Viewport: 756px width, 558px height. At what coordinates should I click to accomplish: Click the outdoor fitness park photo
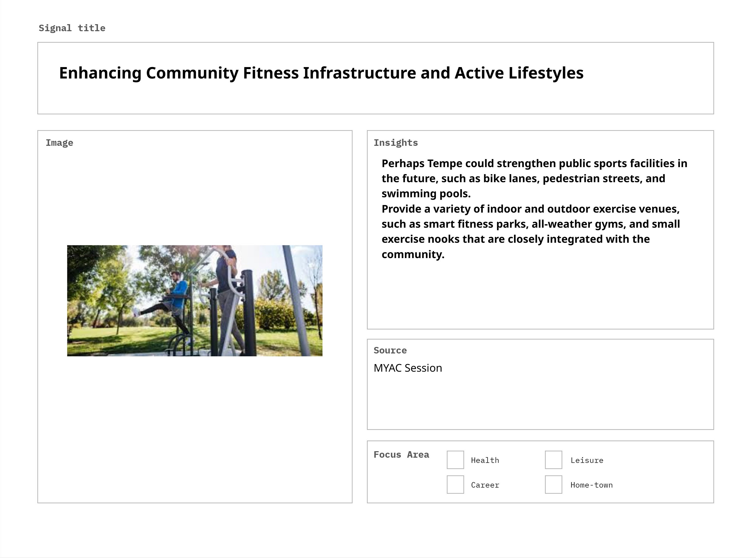pyautogui.click(x=195, y=301)
